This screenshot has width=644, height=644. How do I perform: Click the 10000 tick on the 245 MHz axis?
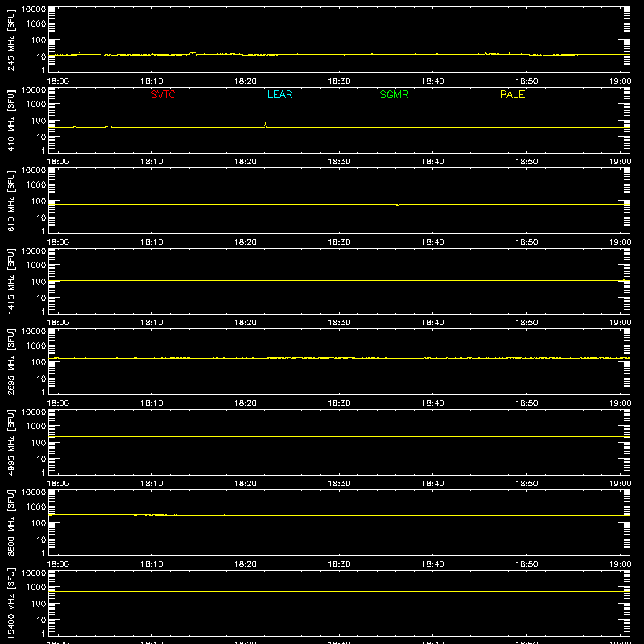[34, 10]
